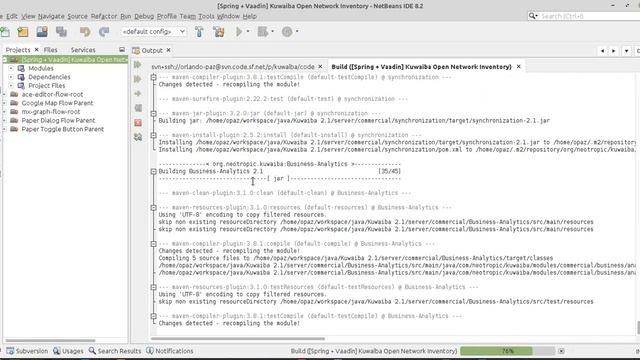Open Run Project dropdown arrow

pos(248,32)
